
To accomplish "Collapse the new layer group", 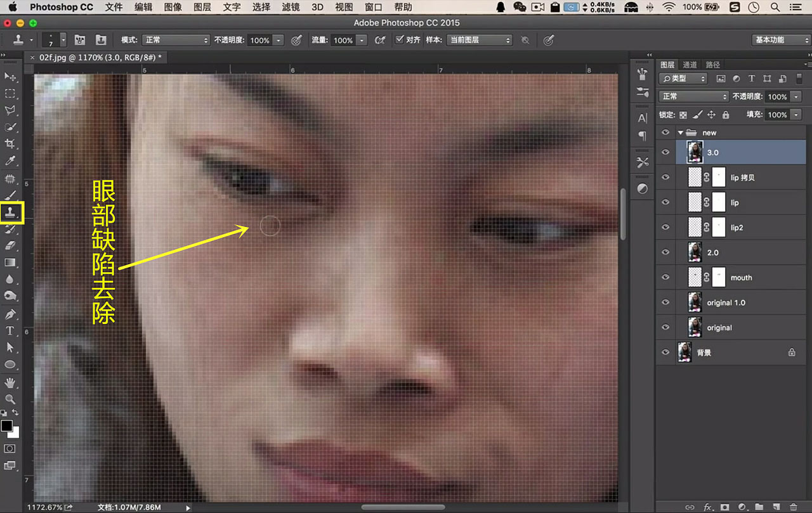I will tap(681, 133).
